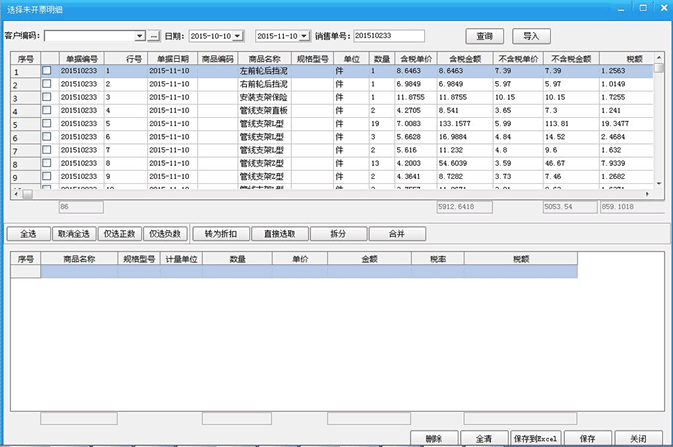Click the 全选 button

[x=29, y=233]
